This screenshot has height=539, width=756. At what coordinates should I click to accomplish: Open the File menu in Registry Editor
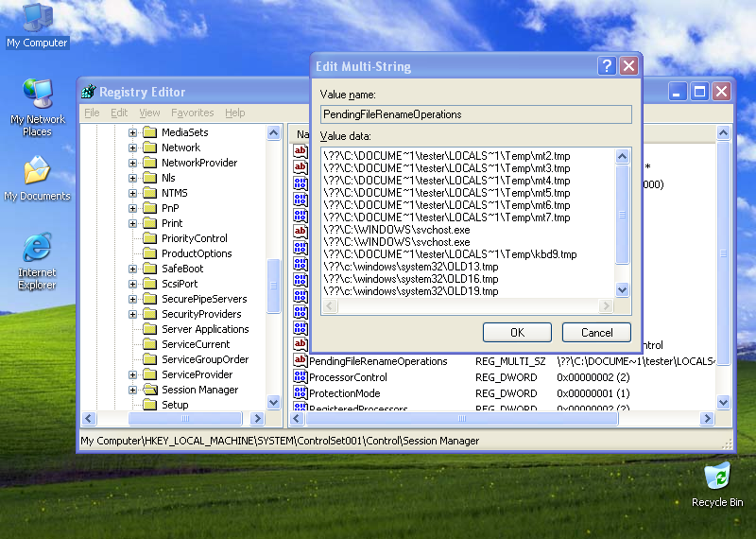click(92, 113)
